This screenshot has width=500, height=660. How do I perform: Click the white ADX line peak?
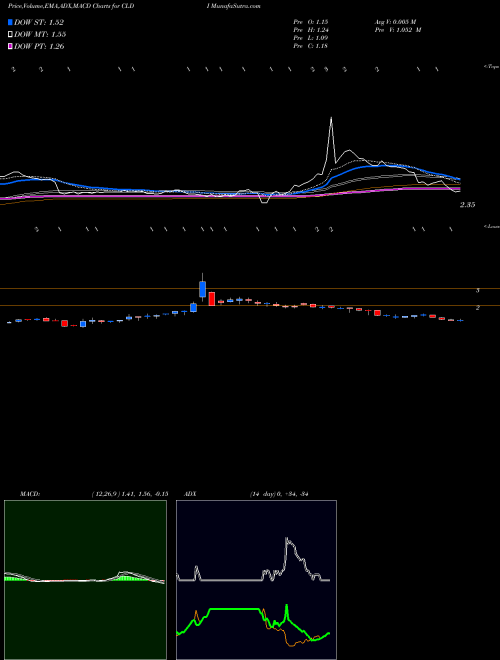pos(287,538)
